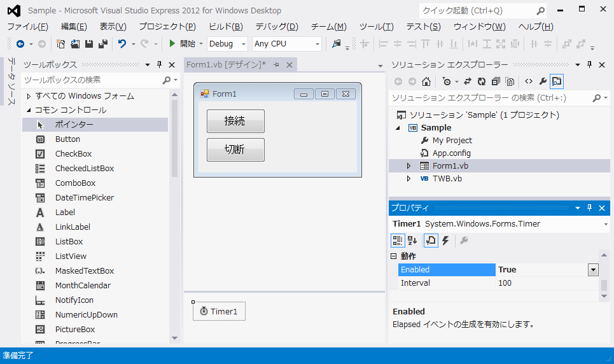This screenshot has height=364, width=614.
Task: Toggle Alphabetical sort in Properties
Action: tap(412, 241)
